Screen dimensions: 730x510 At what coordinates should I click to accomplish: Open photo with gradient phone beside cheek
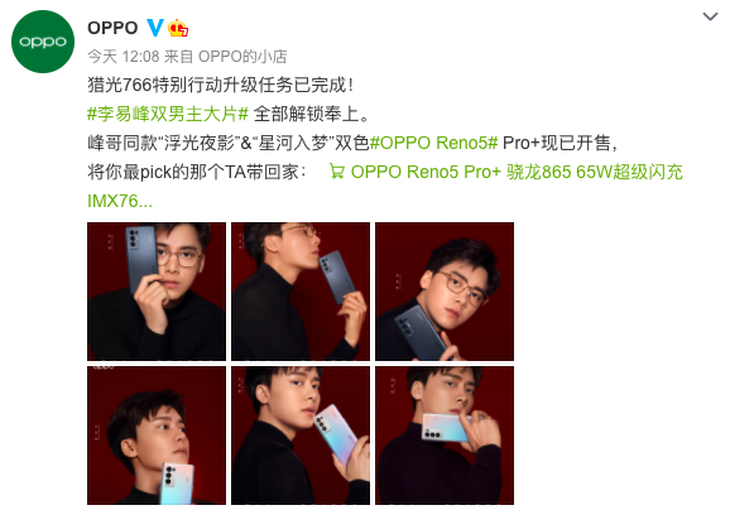click(x=301, y=435)
